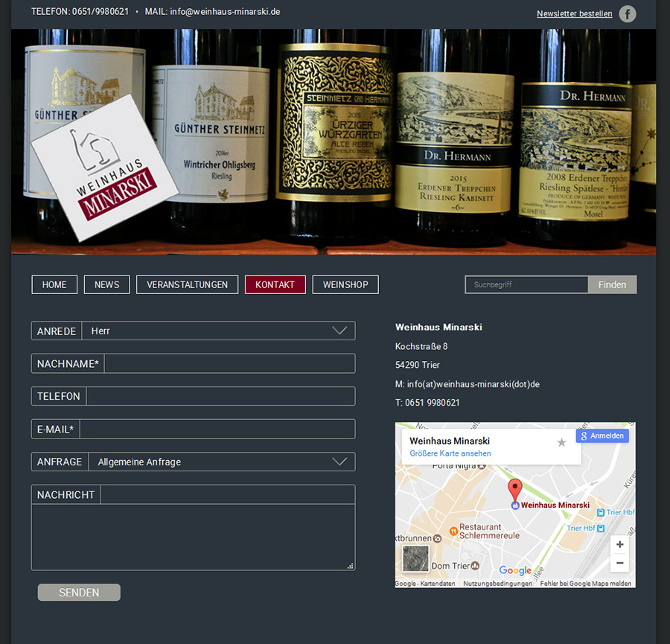Click the Newsletter bestellen link

pos(574,13)
